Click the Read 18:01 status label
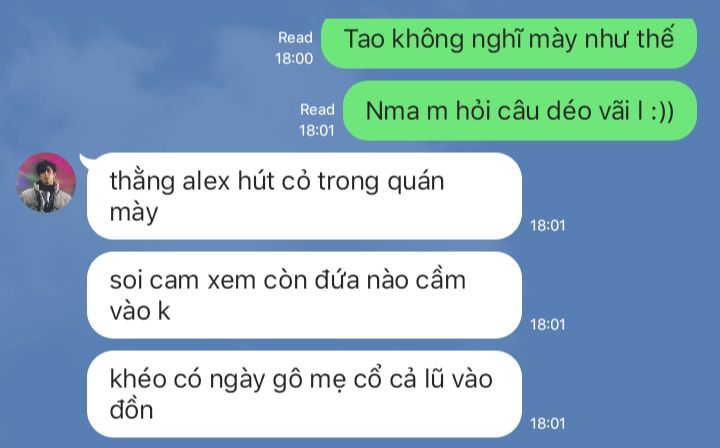 pyautogui.click(x=317, y=120)
